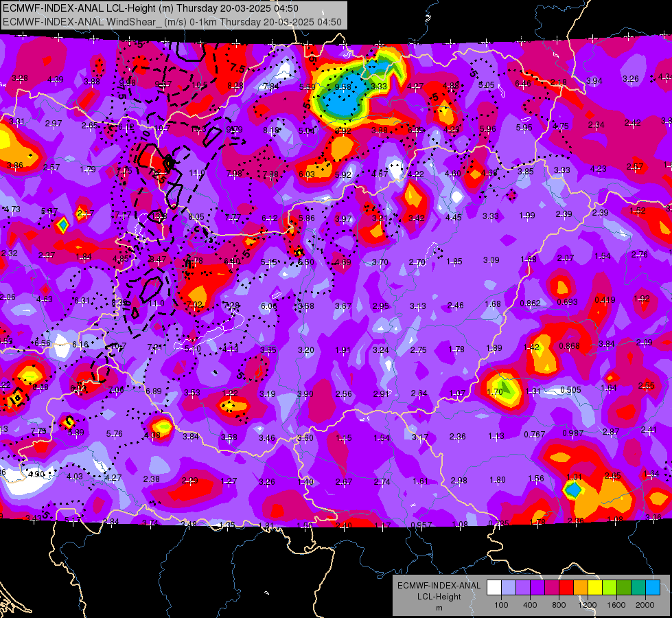Click the legend label 100

[501, 605]
